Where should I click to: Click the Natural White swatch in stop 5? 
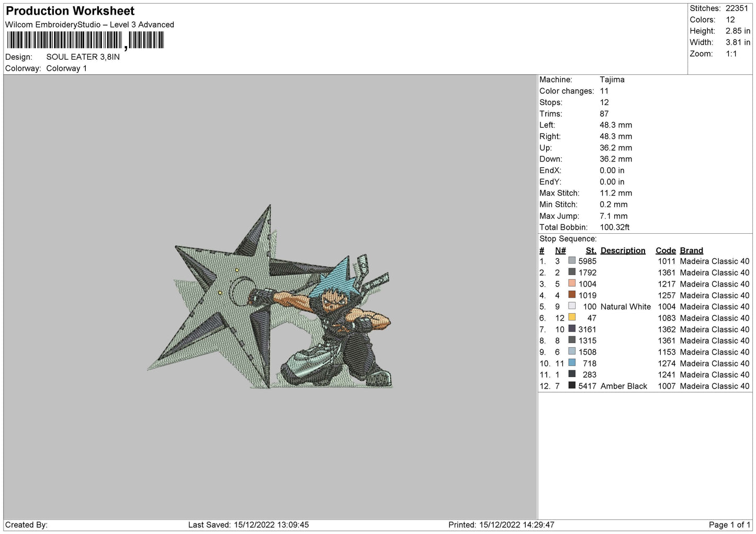coord(572,306)
